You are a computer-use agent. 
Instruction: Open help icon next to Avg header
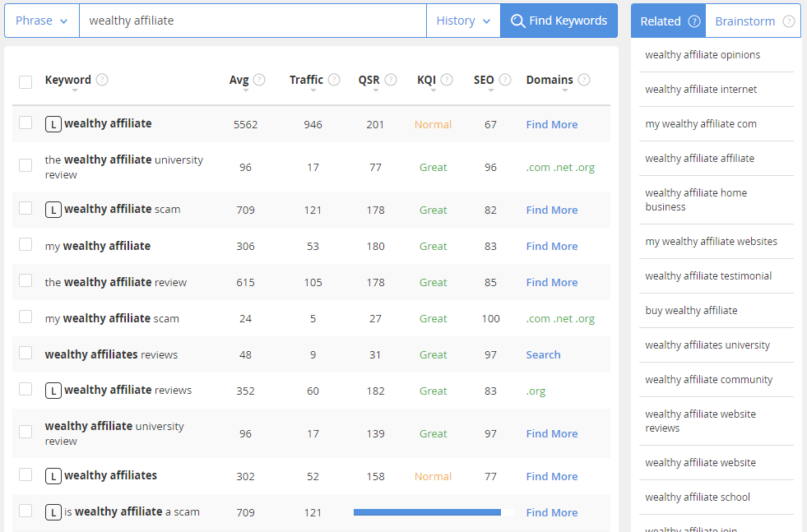coord(259,80)
